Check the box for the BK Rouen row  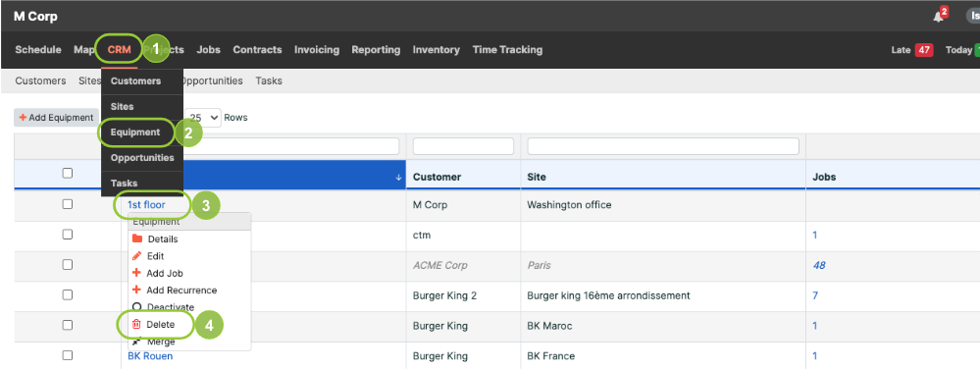pos(68,355)
